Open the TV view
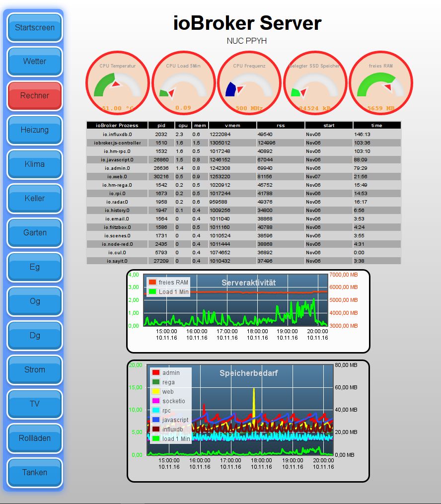The height and width of the screenshot is (504, 441). [x=35, y=404]
